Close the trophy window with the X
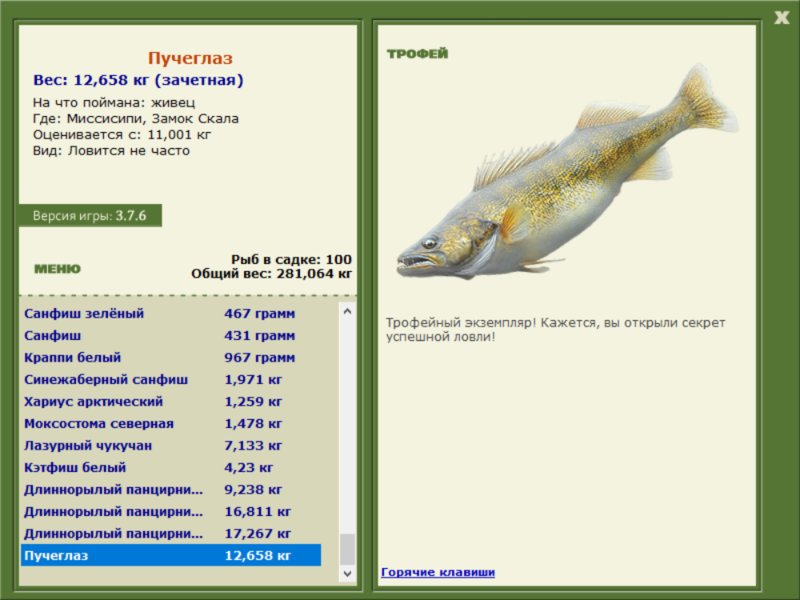The width and height of the screenshot is (800, 600). click(x=781, y=18)
